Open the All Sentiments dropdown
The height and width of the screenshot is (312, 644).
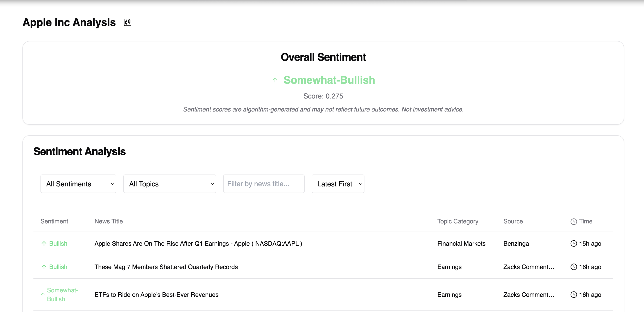[x=78, y=184]
